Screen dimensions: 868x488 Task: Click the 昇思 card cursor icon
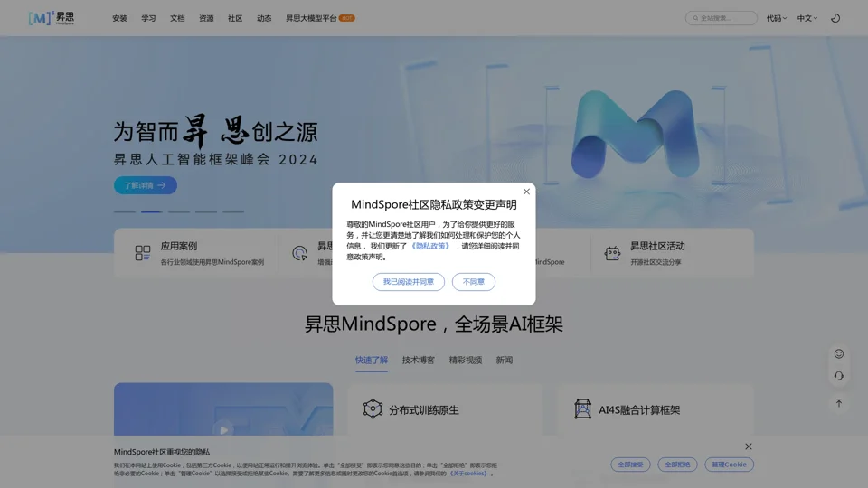[299, 253]
